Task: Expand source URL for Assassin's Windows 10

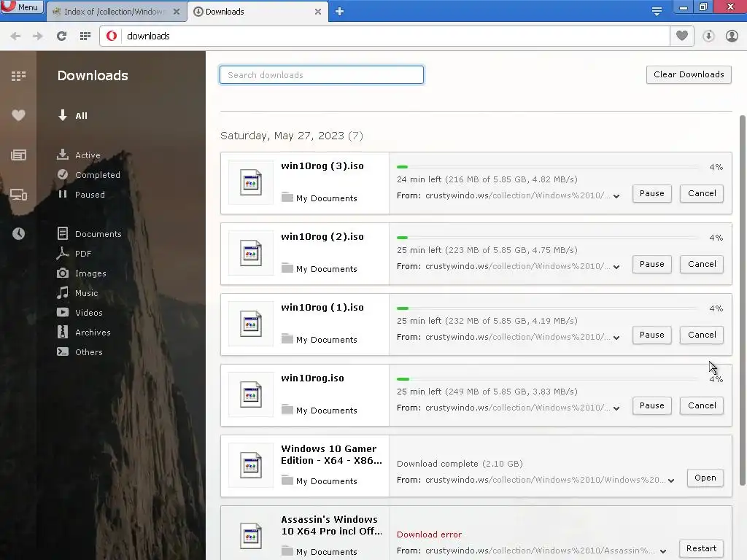Action: [663, 551]
